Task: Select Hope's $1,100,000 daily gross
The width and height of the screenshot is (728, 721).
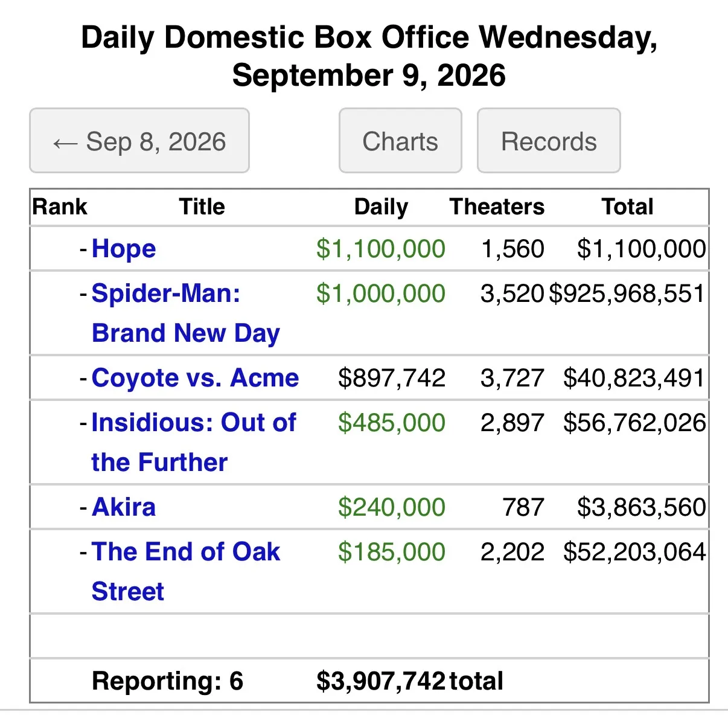Action: pos(381,248)
